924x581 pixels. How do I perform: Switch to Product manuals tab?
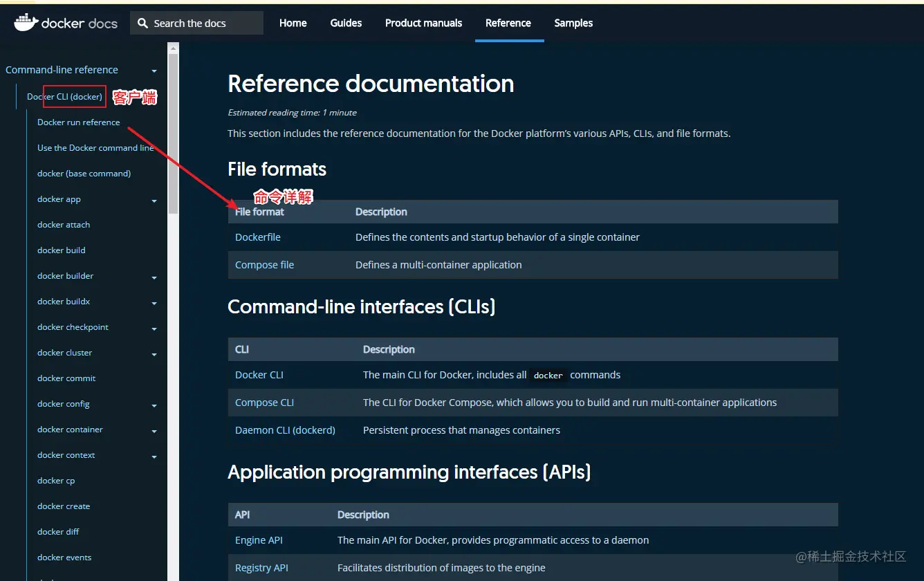423,23
